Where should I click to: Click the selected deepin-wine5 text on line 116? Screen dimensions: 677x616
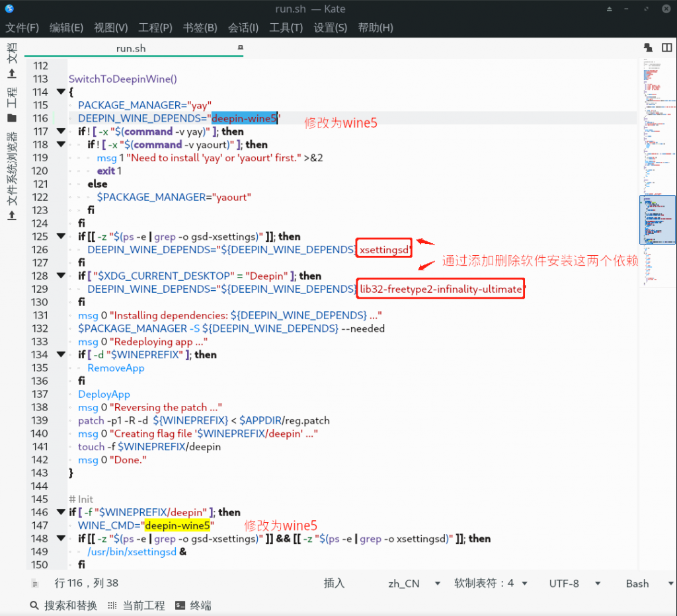click(x=244, y=118)
